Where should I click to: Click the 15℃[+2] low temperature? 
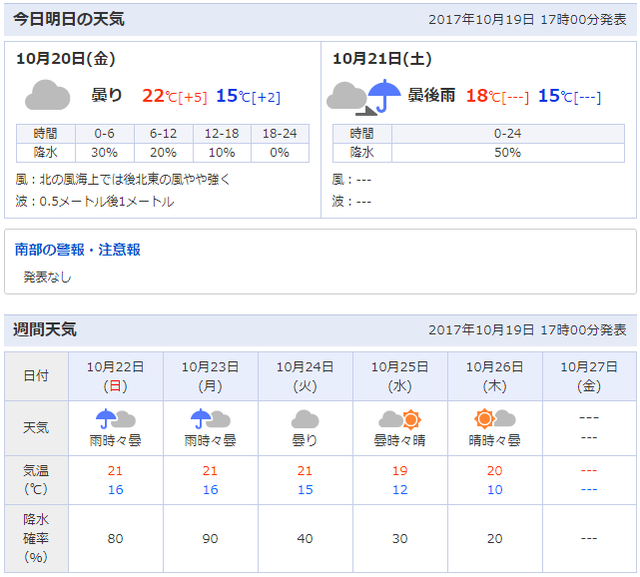[248, 96]
